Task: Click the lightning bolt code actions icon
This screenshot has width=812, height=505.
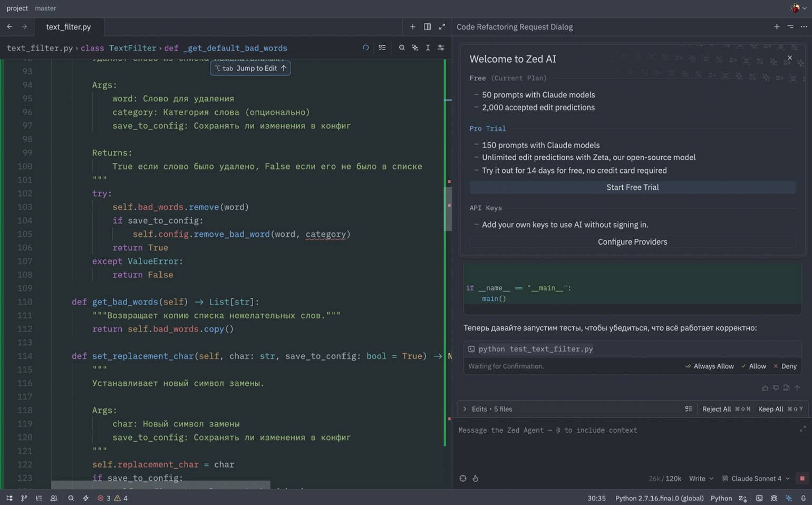Action: [x=85, y=498]
